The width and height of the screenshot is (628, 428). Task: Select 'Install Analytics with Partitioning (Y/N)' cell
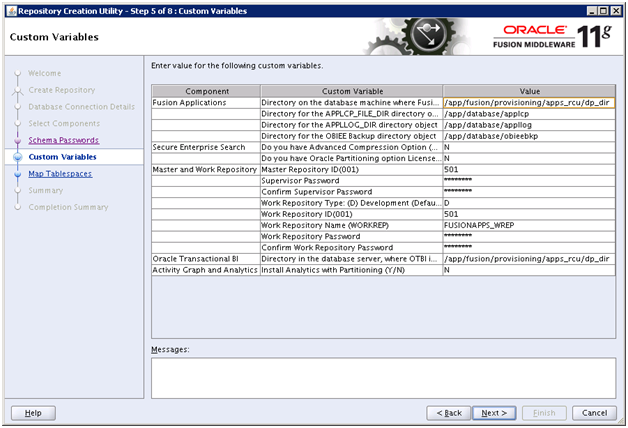[x=352, y=270]
